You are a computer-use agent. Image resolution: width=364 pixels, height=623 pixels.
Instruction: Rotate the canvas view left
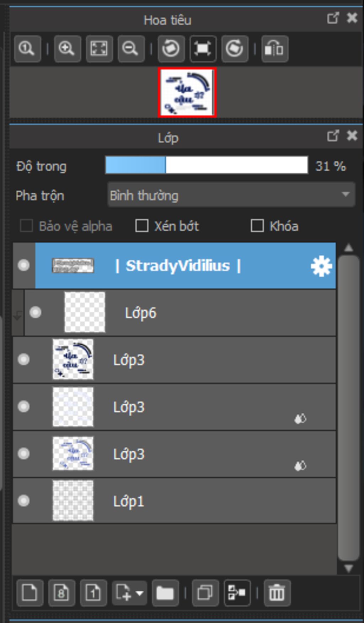tap(171, 48)
